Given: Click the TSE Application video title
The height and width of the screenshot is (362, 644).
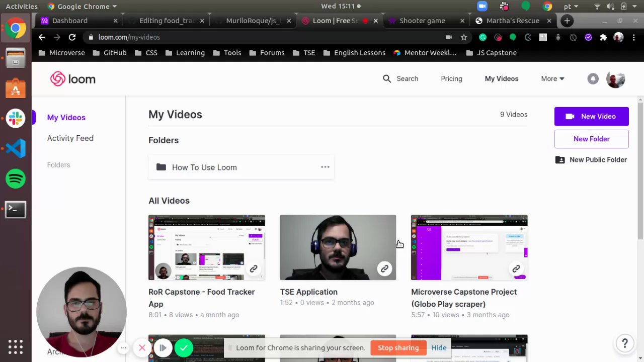Looking at the screenshot, I should (x=308, y=292).
